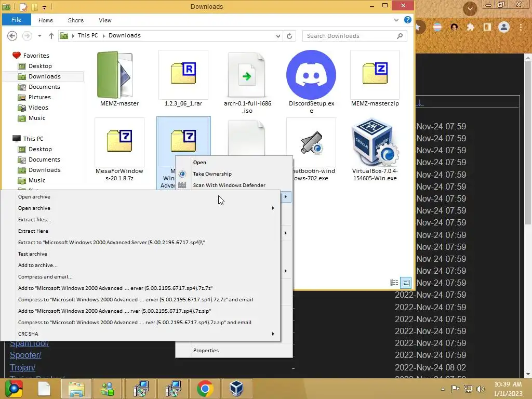This screenshot has width=532, height=399.
Task: Select Videos under Favorites
Action: [38, 108]
